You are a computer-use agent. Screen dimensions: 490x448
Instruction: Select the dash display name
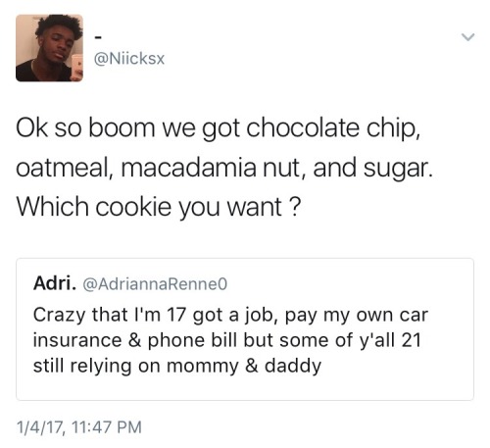[x=98, y=38]
